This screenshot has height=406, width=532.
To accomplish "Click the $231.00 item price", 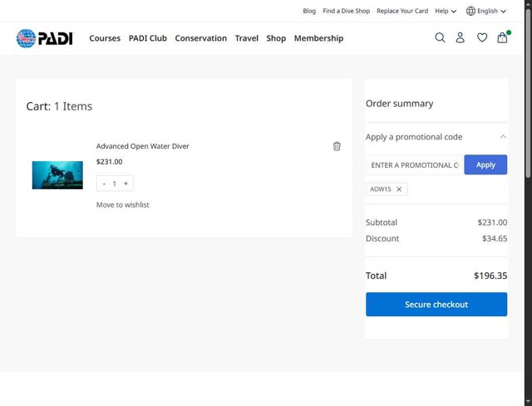I will pyautogui.click(x=109, y=162).
